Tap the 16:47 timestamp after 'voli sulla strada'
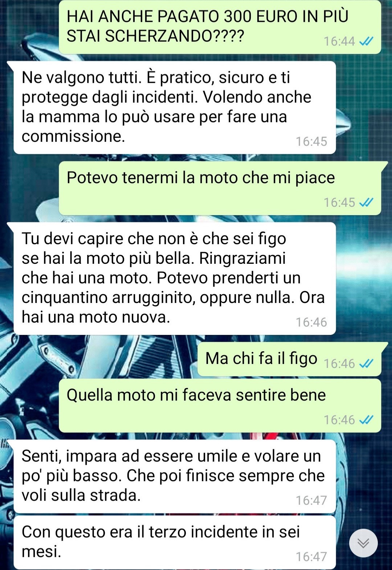This screenshot has width=392, height=570. 311,500
